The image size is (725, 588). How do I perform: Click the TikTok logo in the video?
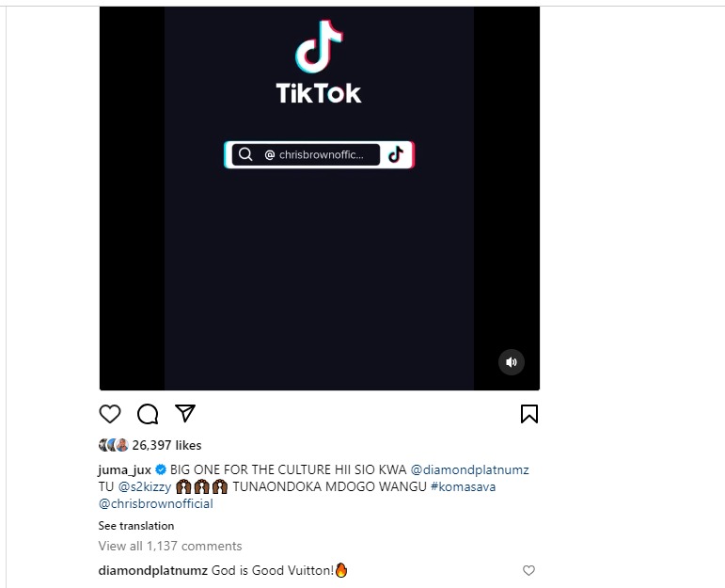pyautogui.click(x=319, y=62)
